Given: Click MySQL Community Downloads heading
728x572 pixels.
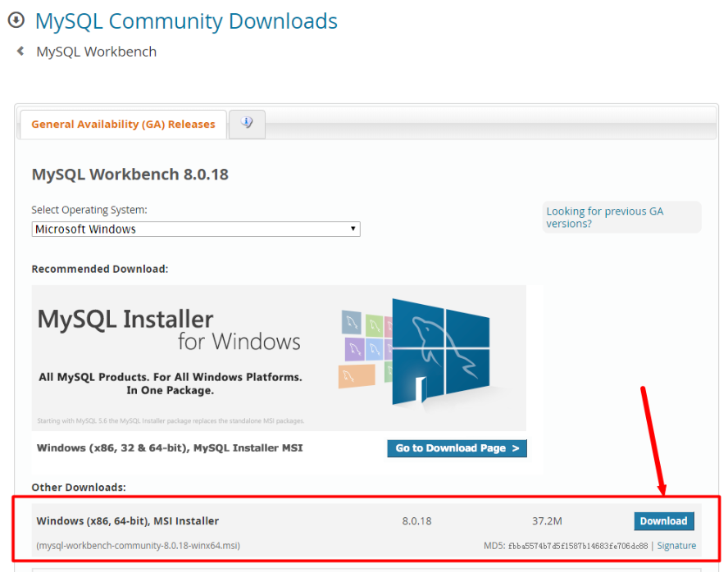Looking at the screenshot, I should [x=186, y=20].
